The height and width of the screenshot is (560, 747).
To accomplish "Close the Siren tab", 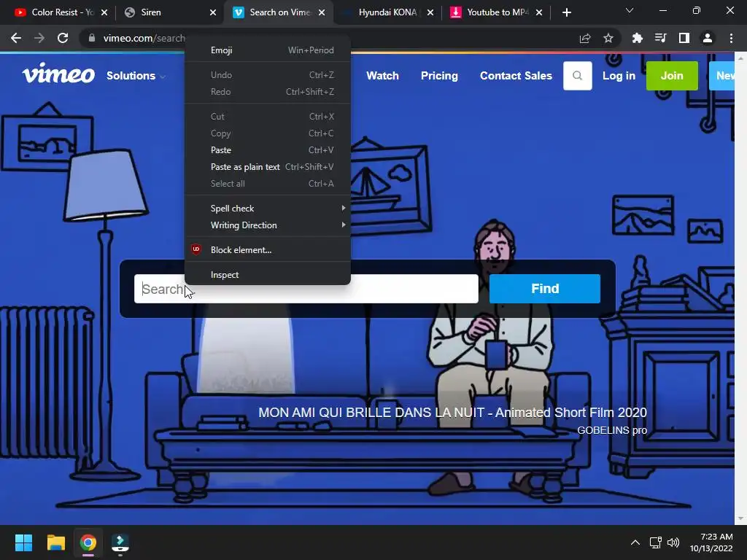I will [x=213, y=12].
